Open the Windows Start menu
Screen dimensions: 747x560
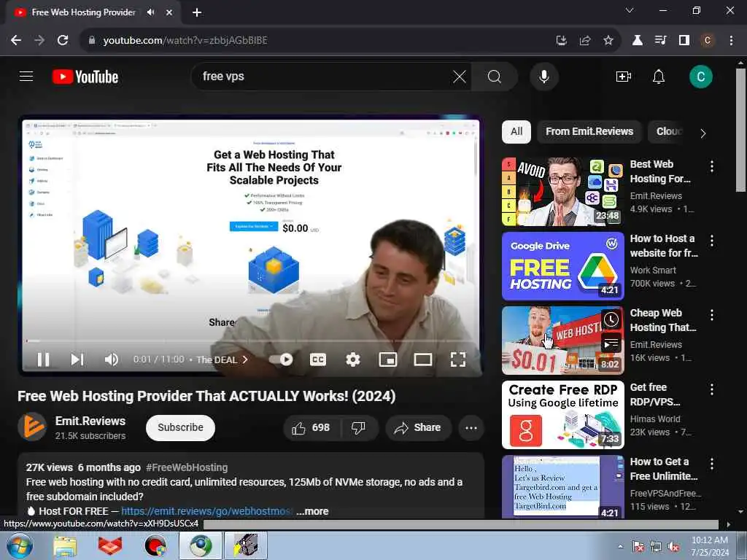click(x=19, y=545)
